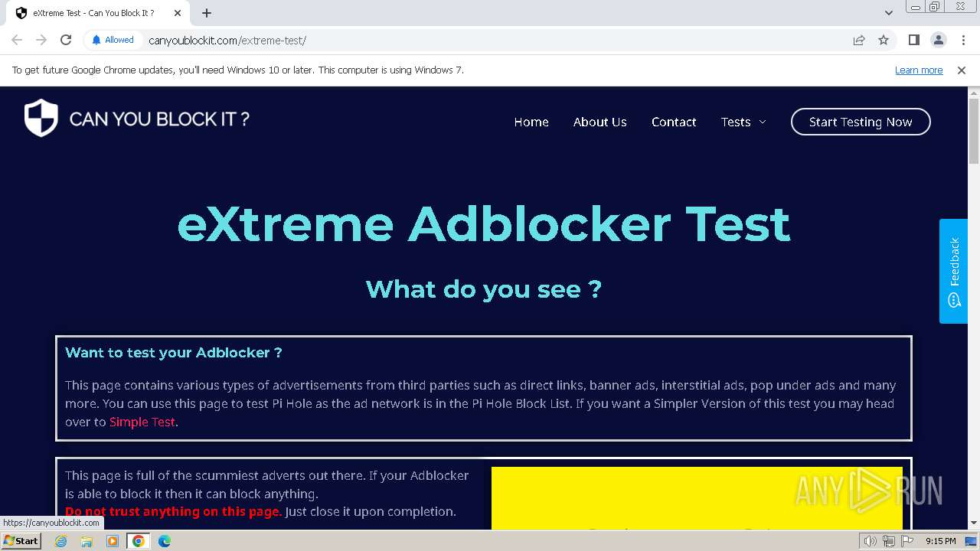Viewport: 980px width, 551px height.
Task: Close the eXtreme Test tab
Action: (x=178, y=13)
